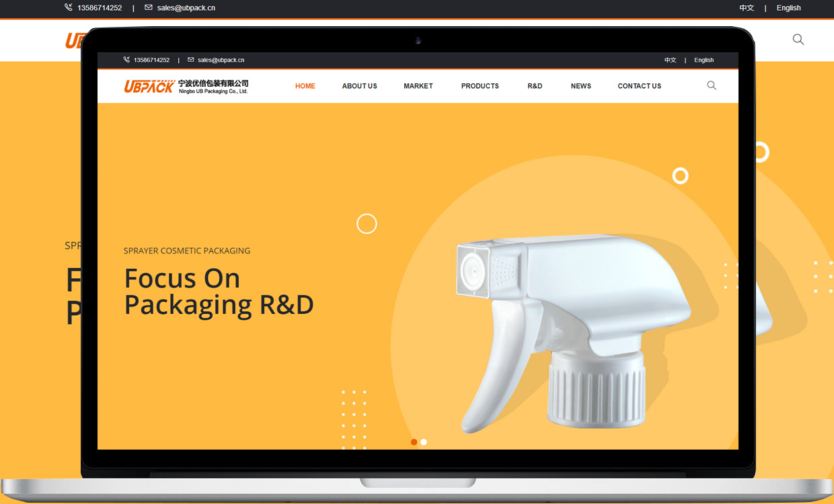
Task: Open the R&D navigation item
Action: [535, 86]
